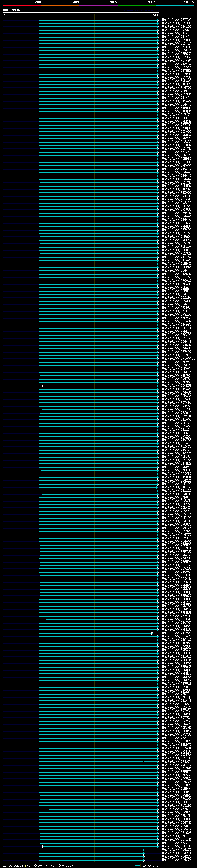Select hit label UniRef100_P13851
This screenshot has width=197, height=868.
coord(177,501)
